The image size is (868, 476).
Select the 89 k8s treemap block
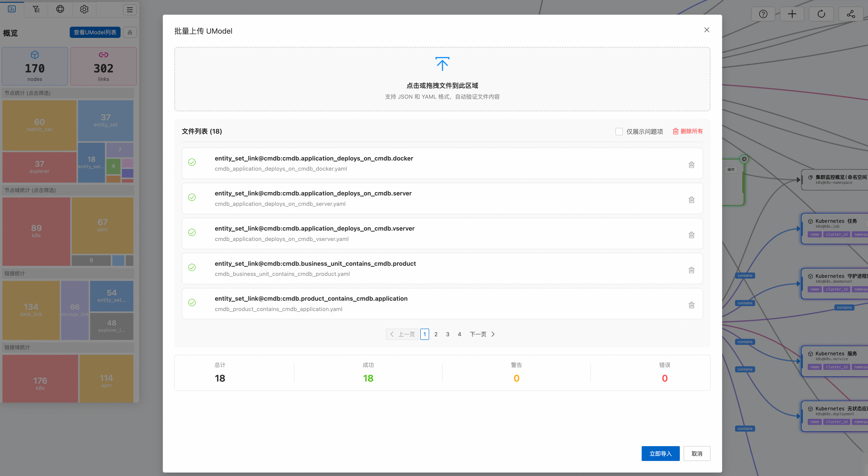[36, 231]
